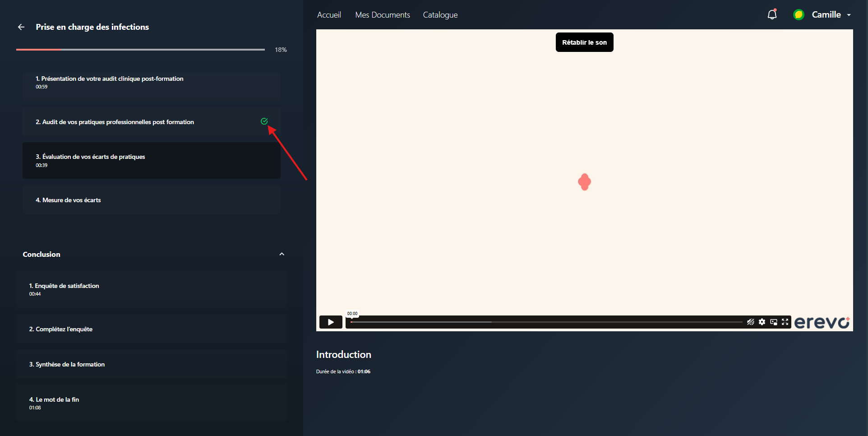This screenshot has width=868, height=436.
Task: Click course title Prise en charge des infections
Action: [92, 27]
